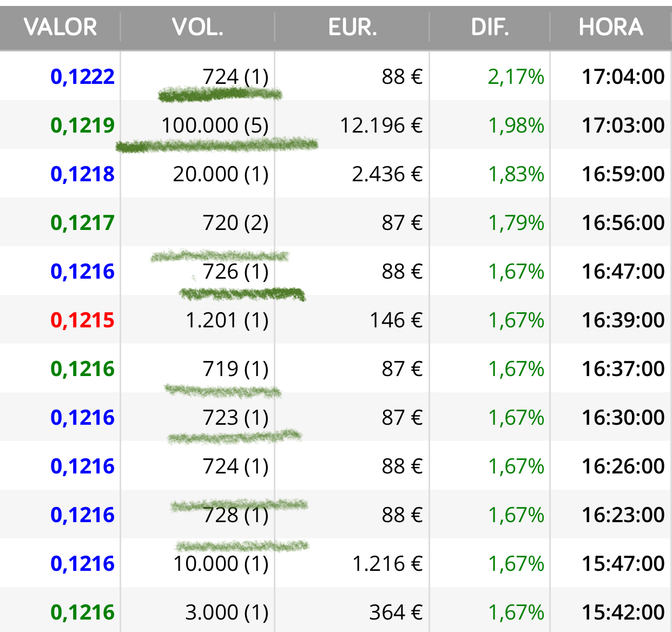672x632 pixels.
Task: Select the 100.000 (5) volume cell
Action: [215, 126]
